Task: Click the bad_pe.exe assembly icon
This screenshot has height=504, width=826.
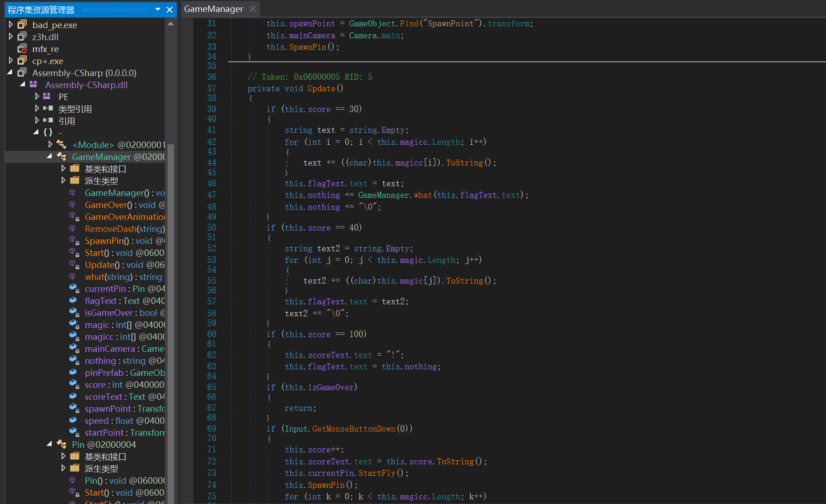Action: 22,24
